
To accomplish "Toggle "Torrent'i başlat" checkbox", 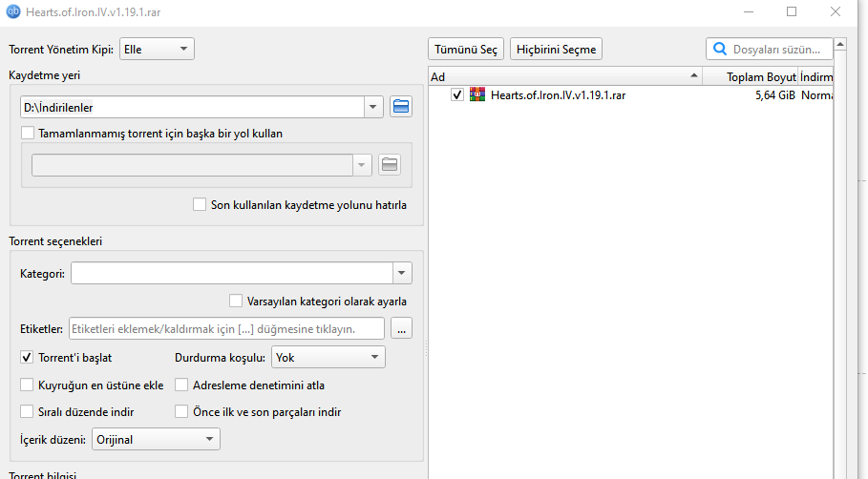I will click(x=27, y=357).
